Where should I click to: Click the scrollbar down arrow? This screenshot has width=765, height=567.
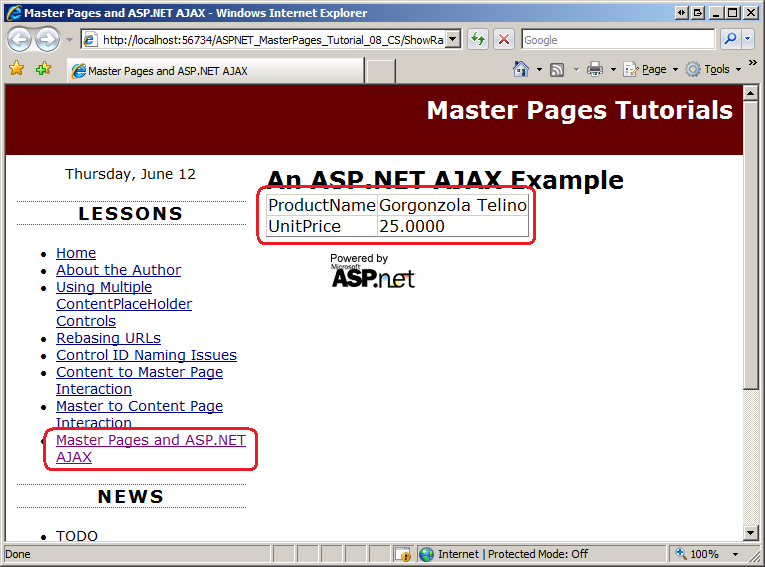tap(750, 533)
